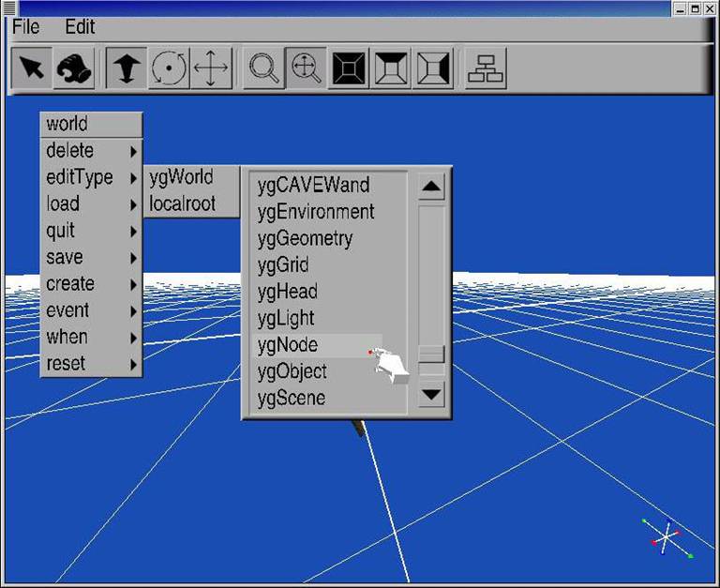Choose the rotate orbit tool

tap(169, 68)
